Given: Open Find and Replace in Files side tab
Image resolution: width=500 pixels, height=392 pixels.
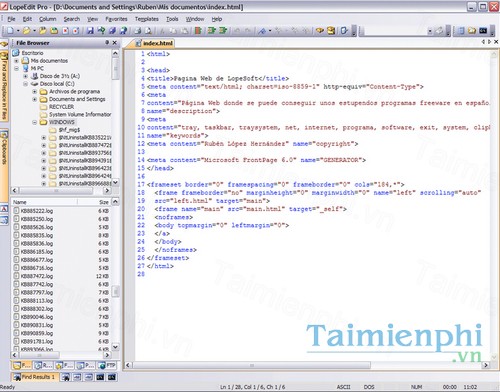Looking at the screenshot, I should coord(4,86).
